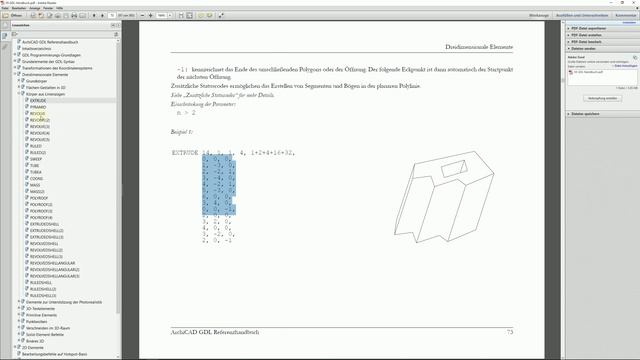
Task: Click the attached PDF file in send list
Action: click(x=586, y=72)
